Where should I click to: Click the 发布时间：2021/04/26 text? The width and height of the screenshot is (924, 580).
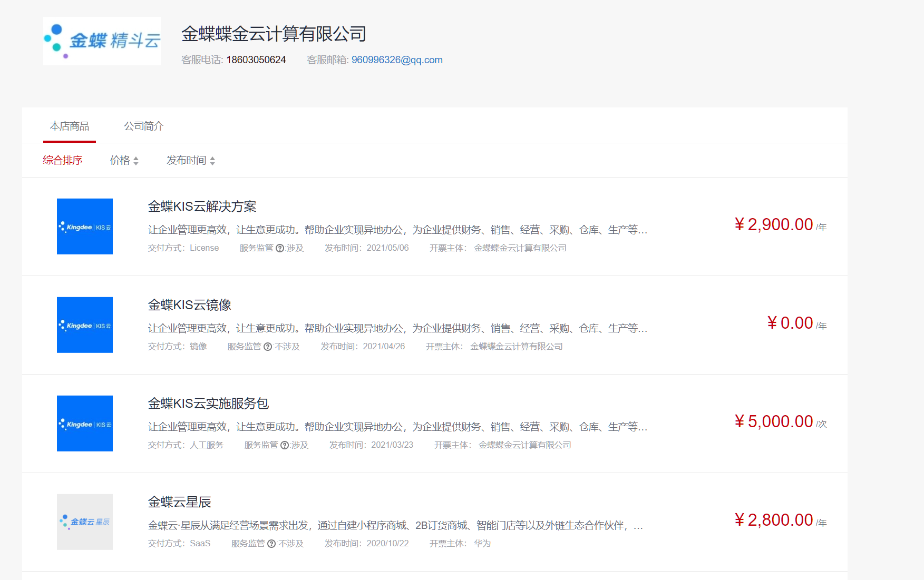363,347
